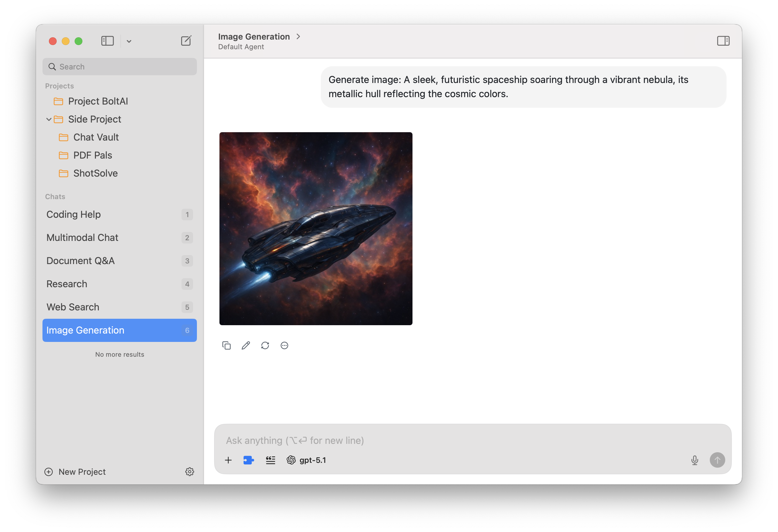Regenerate the image response
Viewport: 778px width, 532px height.
265,345
